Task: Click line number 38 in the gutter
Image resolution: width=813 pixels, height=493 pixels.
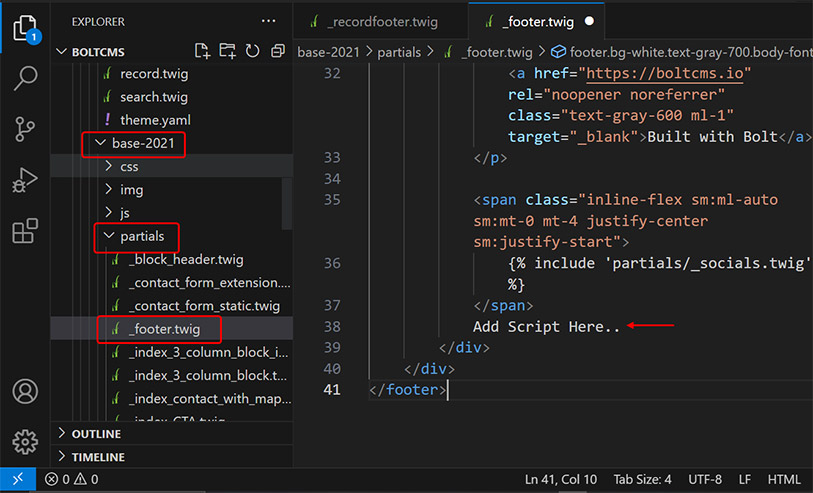Action: coord(332,327)
